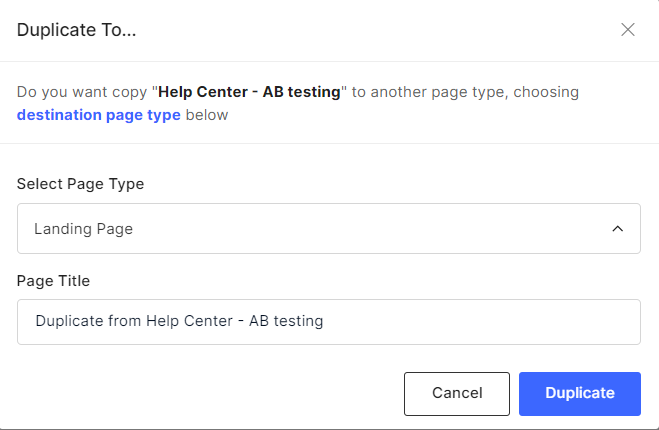Follow the destination page type link

tap(99, 115)
